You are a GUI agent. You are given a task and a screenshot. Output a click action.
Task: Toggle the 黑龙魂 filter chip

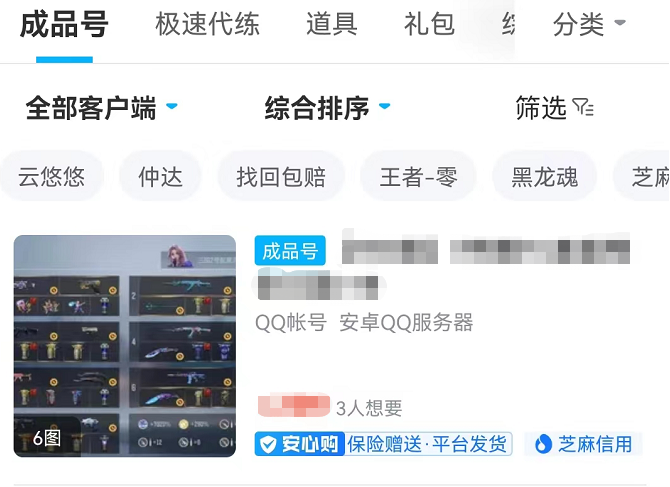pyautogui.click(x=545, y=176)
